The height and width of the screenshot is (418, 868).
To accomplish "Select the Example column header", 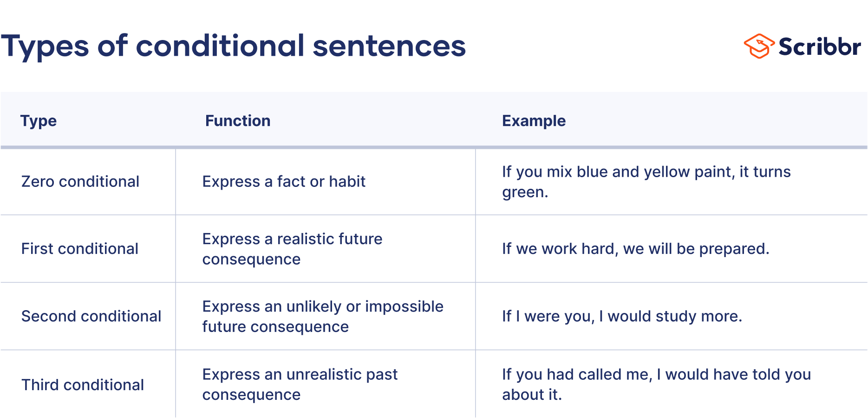I will (534, 121).
